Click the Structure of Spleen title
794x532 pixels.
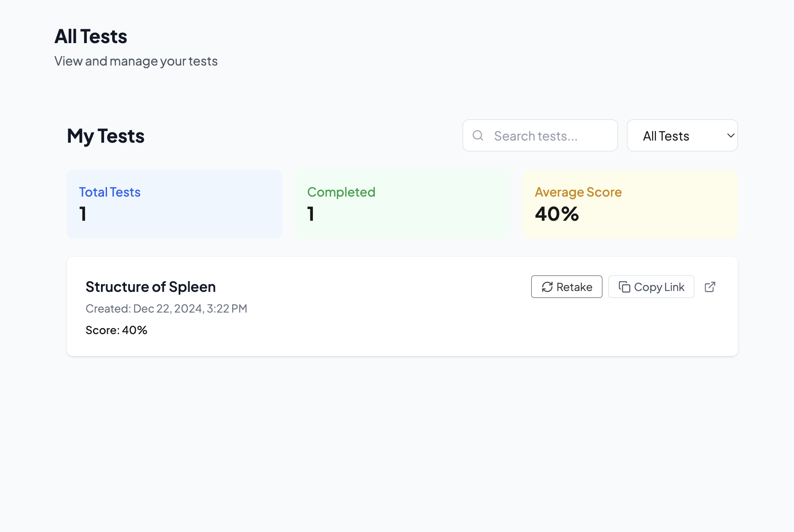coord(151,287)
